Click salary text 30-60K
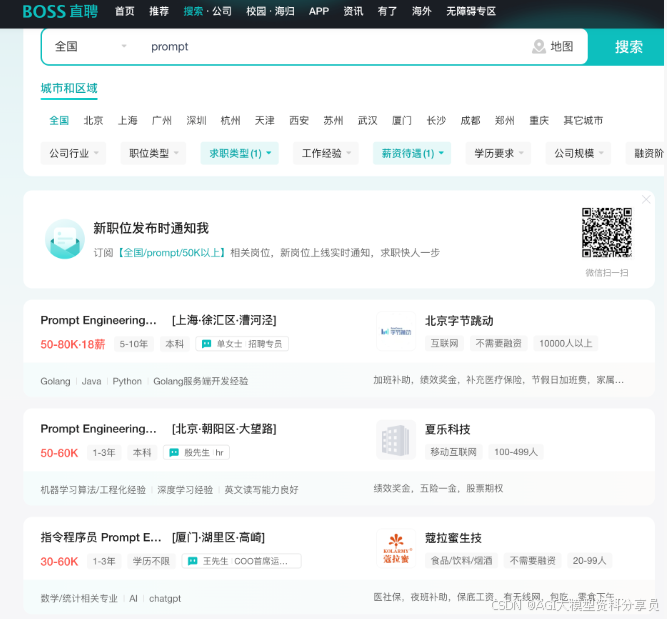Image resolution: width=667 pixels, height=619 pixels. tap(59, 562)
